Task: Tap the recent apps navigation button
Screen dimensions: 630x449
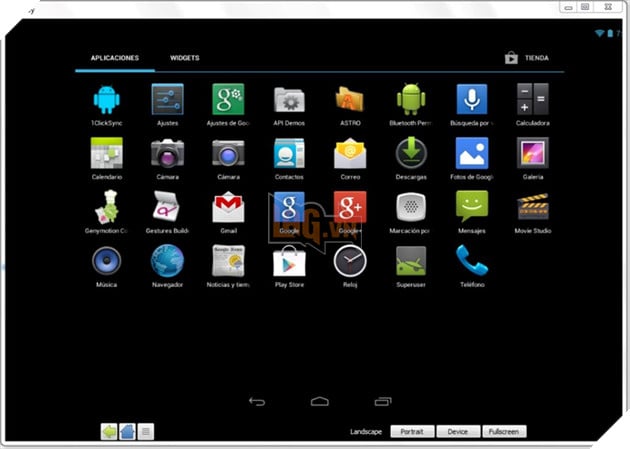Action: (383, 401)
